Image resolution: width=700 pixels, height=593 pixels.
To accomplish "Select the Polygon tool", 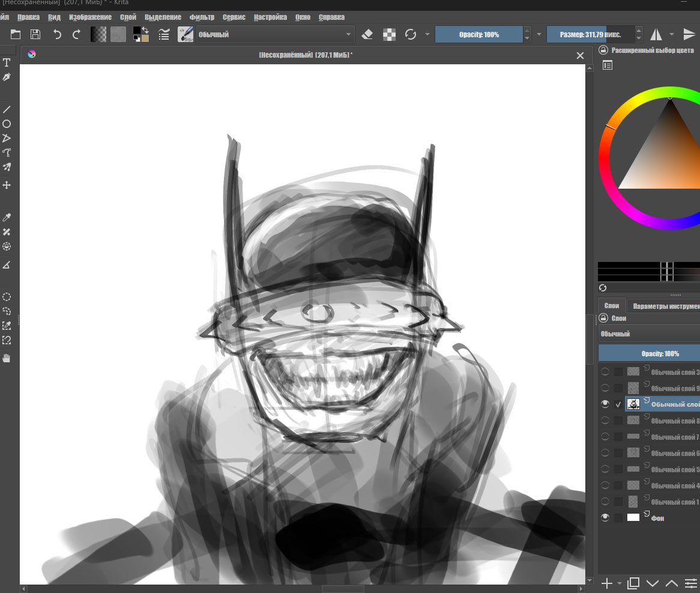I will pos(7,138).
